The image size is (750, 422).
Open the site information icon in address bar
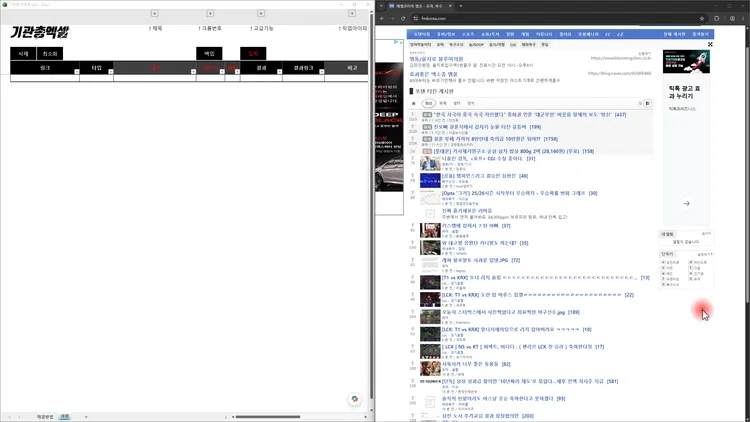click(x=415, y=19)
